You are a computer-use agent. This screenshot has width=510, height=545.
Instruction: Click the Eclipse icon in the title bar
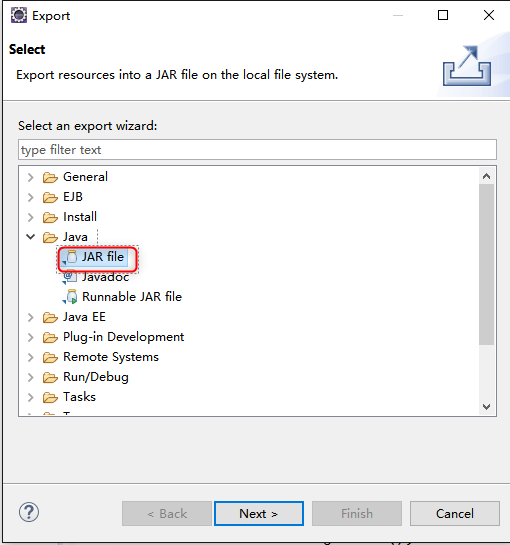point(19,16)
